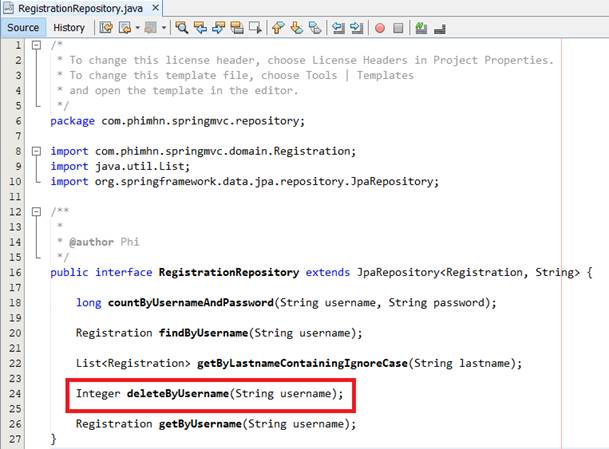This screenshot has height=449, width=609.
Task: Click the 'extends' keyword
Action: pyautogui.click(x=327, y=272)
